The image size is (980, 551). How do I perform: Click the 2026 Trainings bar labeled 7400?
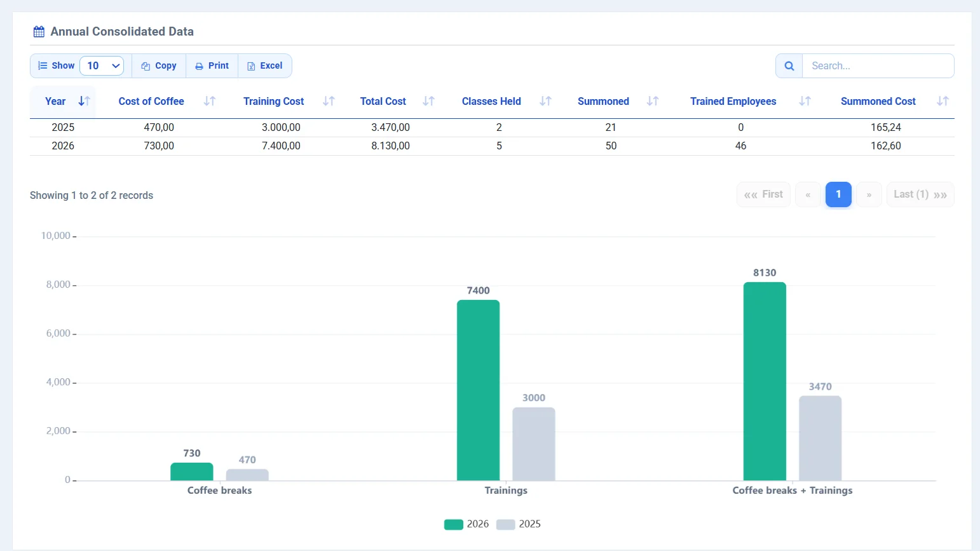coord(478,390)
